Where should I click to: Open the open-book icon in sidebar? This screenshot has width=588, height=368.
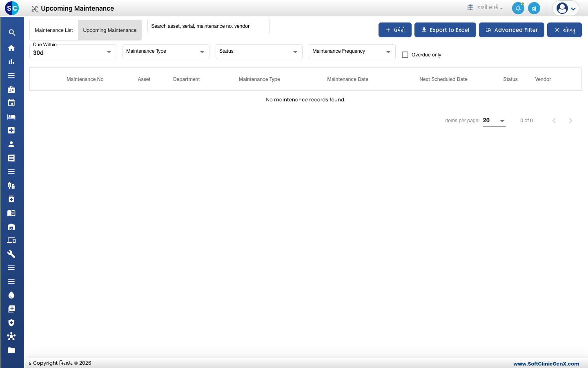(x=11, y=213)
